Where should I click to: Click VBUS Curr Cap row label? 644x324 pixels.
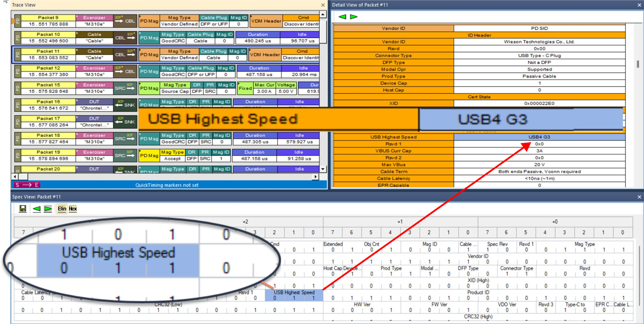393,151
